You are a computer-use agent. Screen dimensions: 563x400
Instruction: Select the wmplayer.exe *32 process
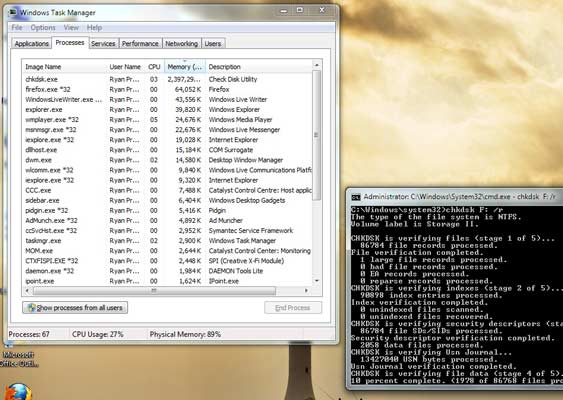[167, 119]
